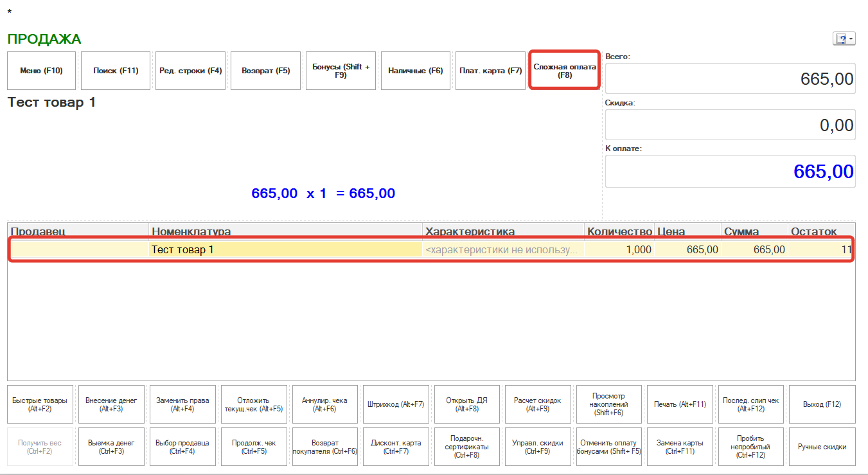Viewport: 868px width, 475px height.
Task: Click the Всего total field
Action: click(730, 79)
